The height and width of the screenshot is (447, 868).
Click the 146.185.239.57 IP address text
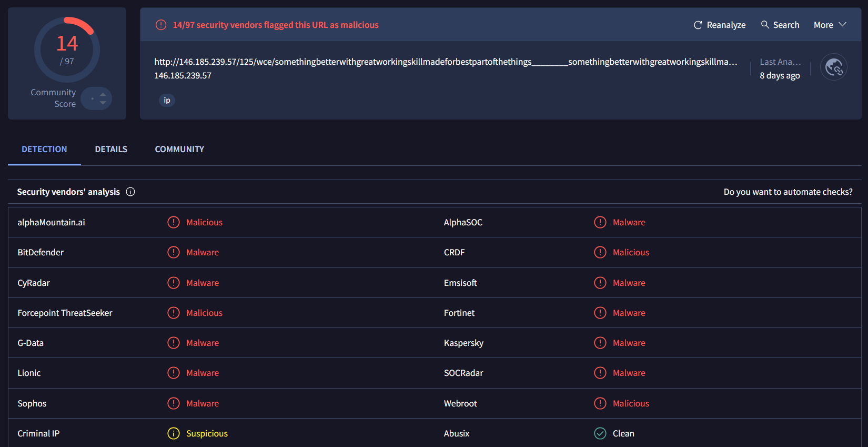point(183,76)
